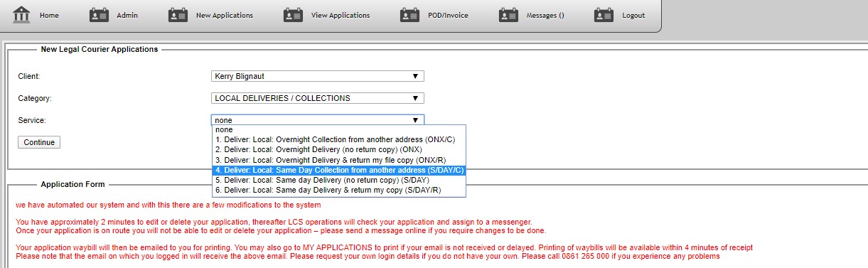Click the Continue button
Viewport: 868px width, 268px height.
click(39, 142)
